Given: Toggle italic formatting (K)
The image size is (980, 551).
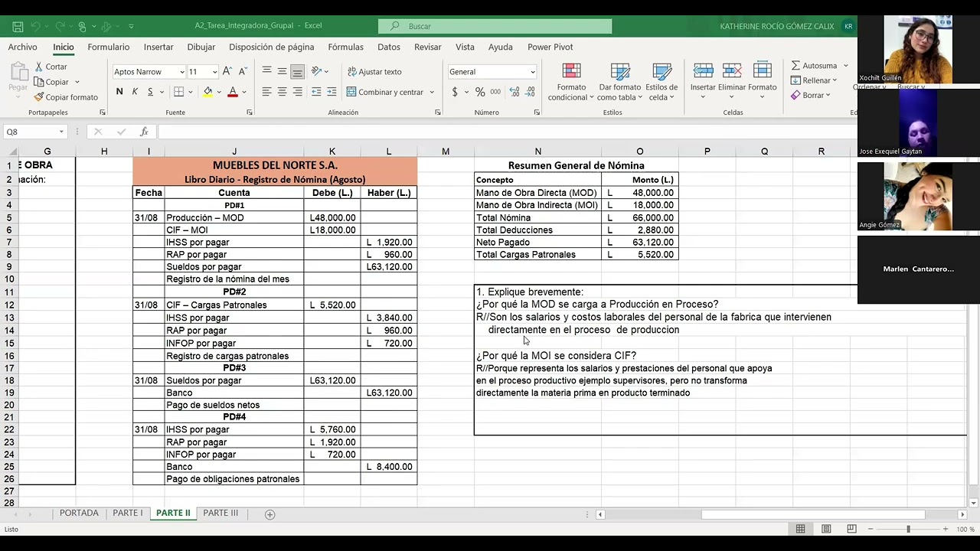Looking at the screenshot, I should point(135,92).
